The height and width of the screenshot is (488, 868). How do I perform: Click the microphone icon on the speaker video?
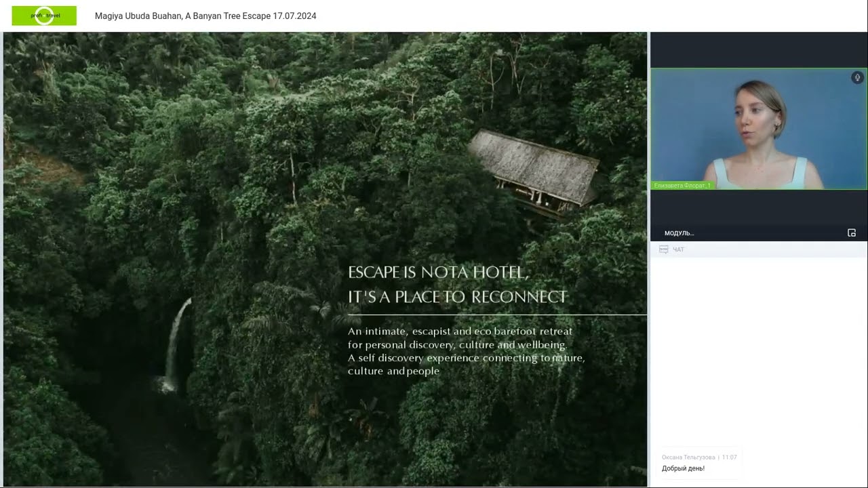857,77
